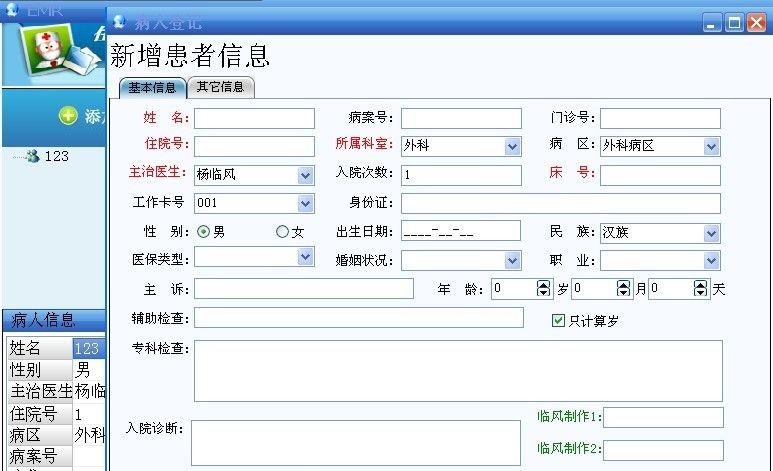Viewport: 773px width, 471px height.
Task: Open the 民族 dropdown
Action: [711, 233]
